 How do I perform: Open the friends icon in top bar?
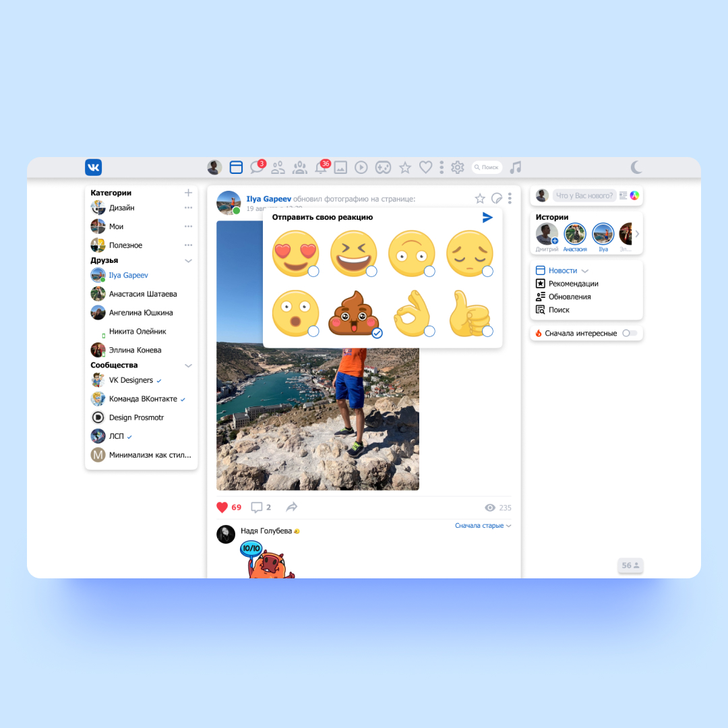278,168
